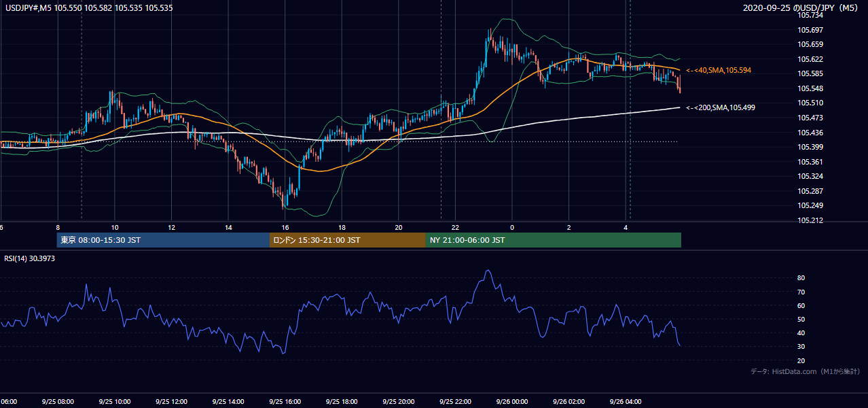Screen dimensions: 868x408
Task: Click the 105.324 price axis label
Action: [x=811, y=177]
